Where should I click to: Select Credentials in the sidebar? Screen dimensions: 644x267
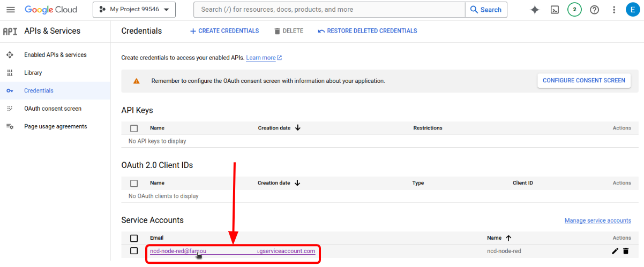pos(55,91)
